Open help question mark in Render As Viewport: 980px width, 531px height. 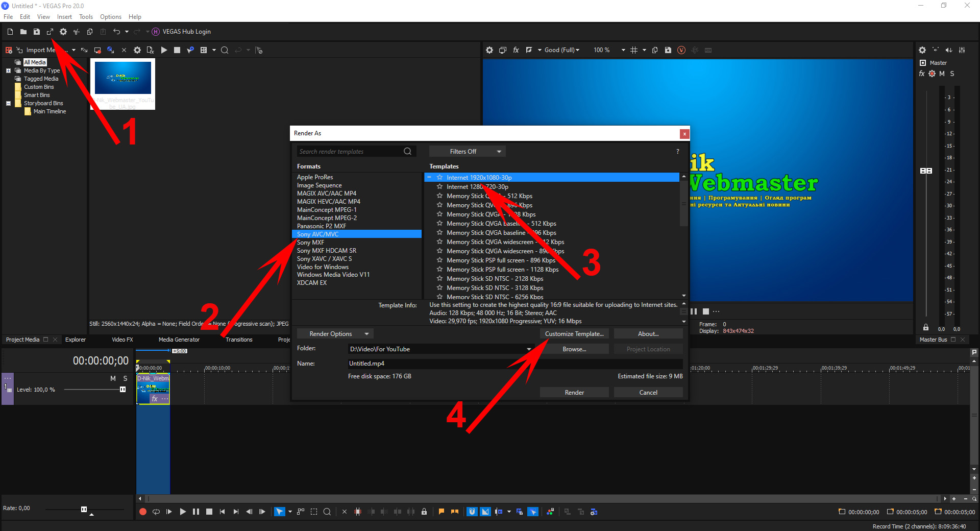click(x=678, y=151)
